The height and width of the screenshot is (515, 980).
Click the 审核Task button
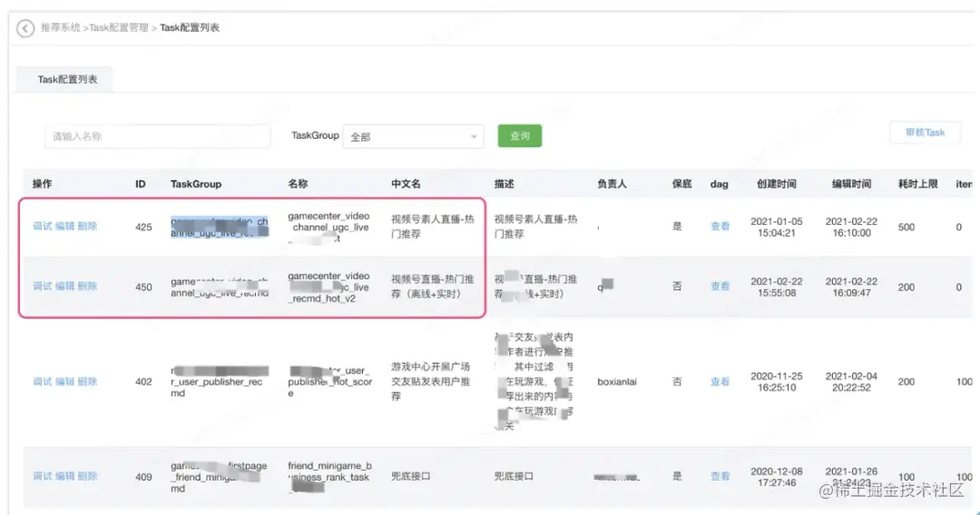tap(925, 132)
